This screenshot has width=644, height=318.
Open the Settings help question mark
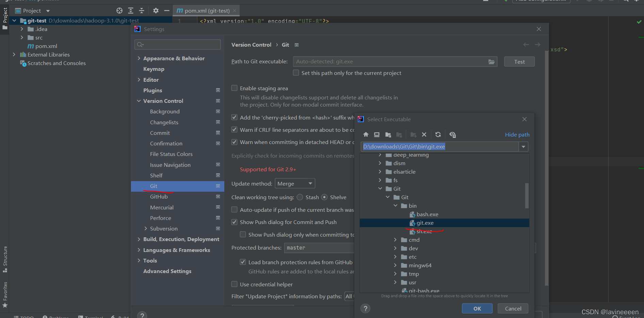[x=142, y=315]
